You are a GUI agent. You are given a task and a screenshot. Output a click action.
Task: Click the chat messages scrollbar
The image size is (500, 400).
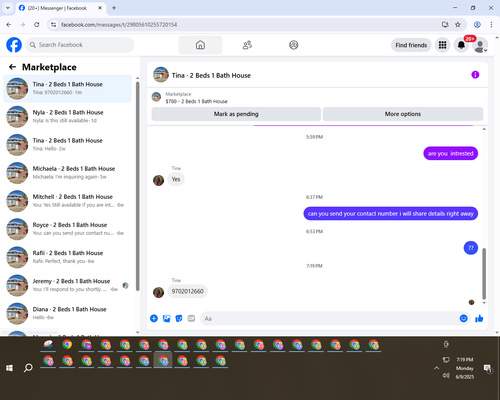(x=484, y=273)
